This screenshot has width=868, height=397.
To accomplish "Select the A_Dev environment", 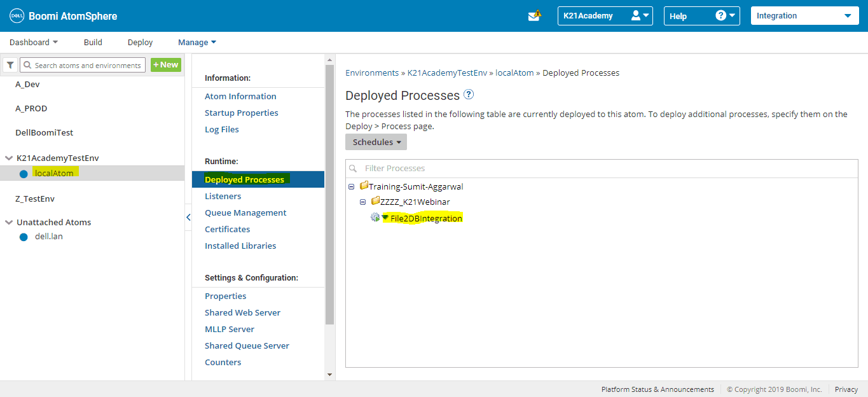I will (28, 84).
